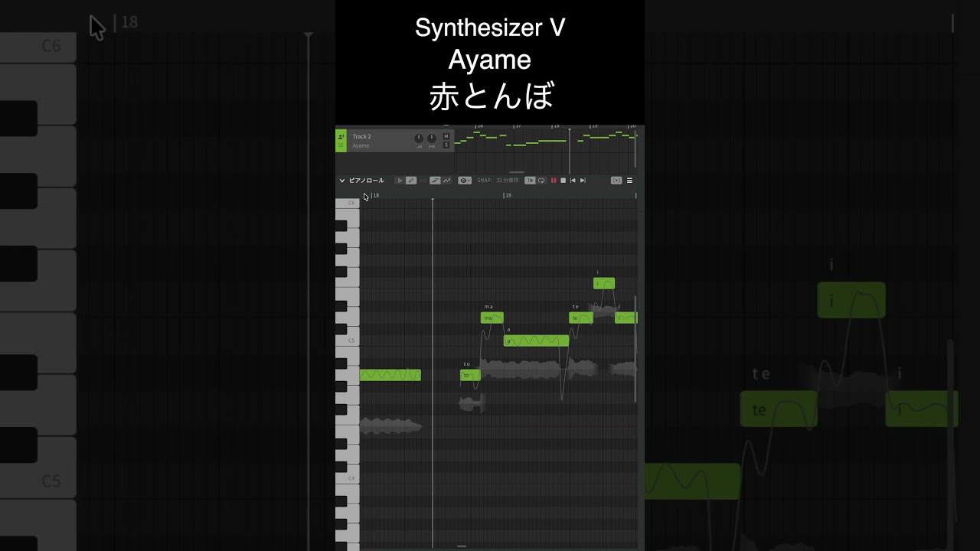Toggle loop playback button
This screenshot has width=980, height=551.
point(541,181)
